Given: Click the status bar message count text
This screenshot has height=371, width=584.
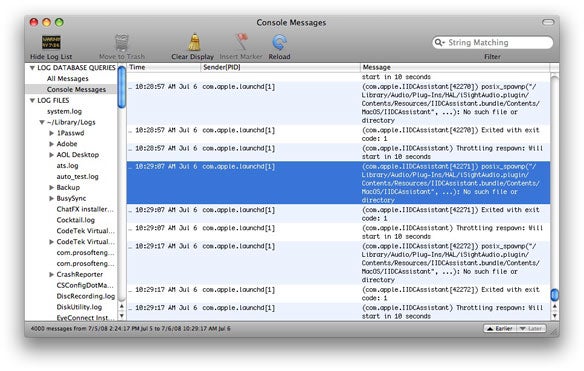Looking at the screenshot, I should point(130,329).
